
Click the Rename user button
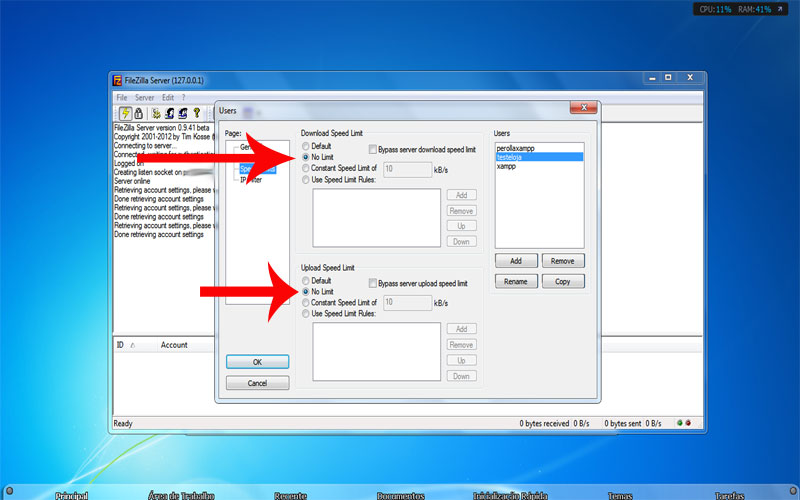coord(516,282)
